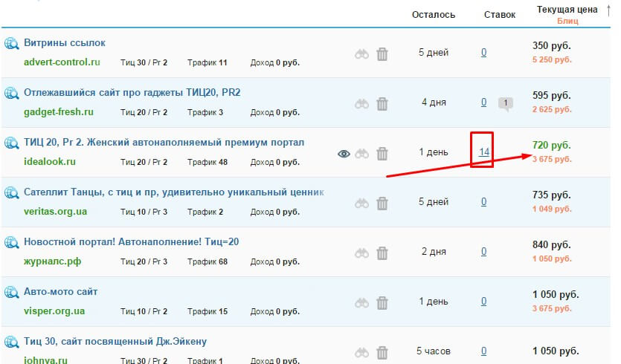Open listing Витрины ссылок
The width and height of the screenshot is (621, 364).
coord(65,42)
